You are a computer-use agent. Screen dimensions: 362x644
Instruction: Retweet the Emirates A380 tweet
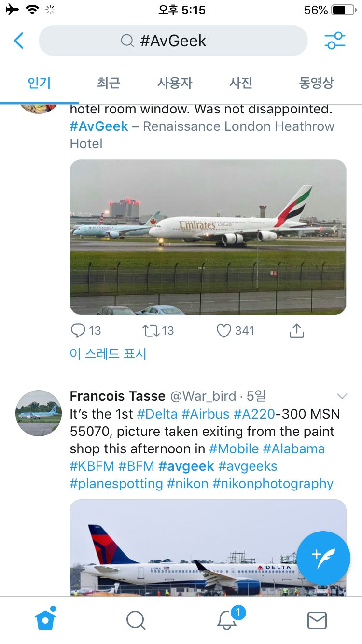click(150, 331)
